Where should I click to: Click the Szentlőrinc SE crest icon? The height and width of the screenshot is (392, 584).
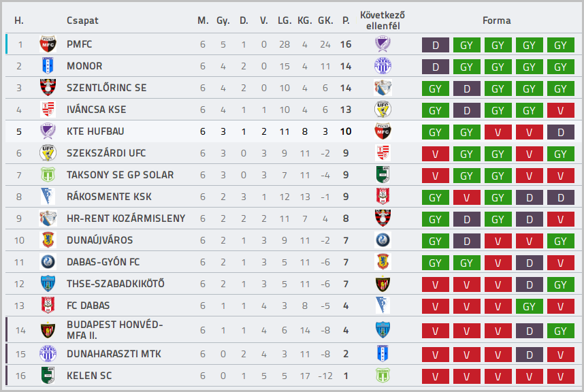pos(48,88)
